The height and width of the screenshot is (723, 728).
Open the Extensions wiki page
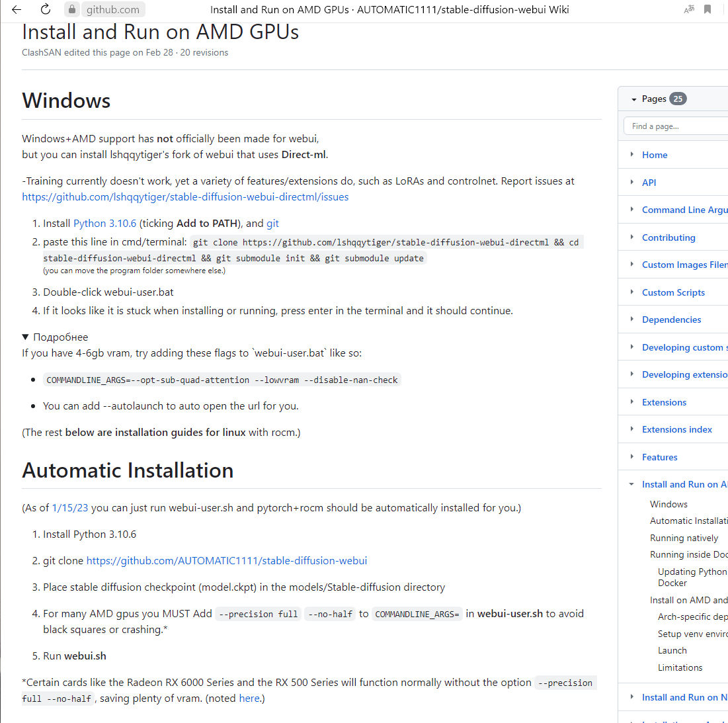point(664,403)
